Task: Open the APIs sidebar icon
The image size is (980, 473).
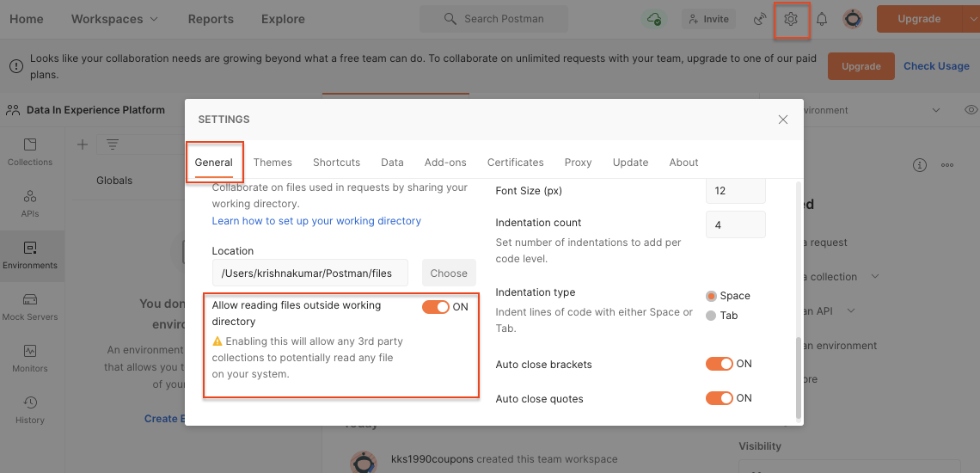Action: [x=30, y=203]
